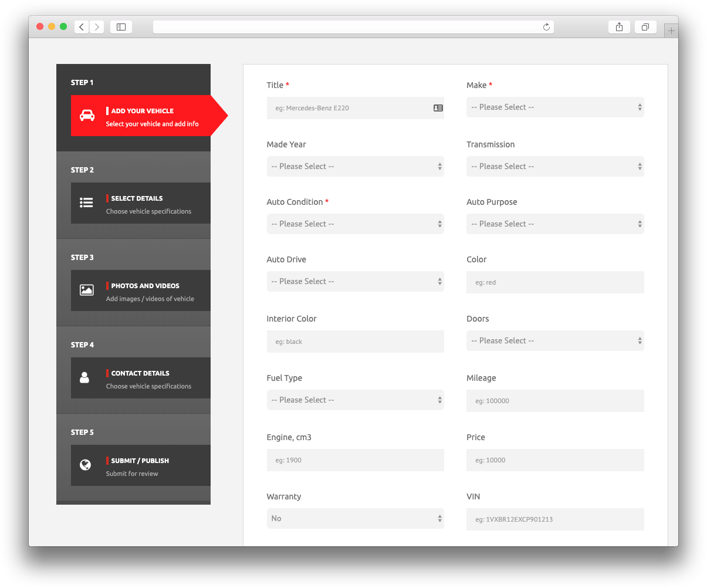Image resolution: width=707 pixels, height=588 pixels.
Task: Click the 'Submit for review' subtitle text
Action: click(132, 474)
